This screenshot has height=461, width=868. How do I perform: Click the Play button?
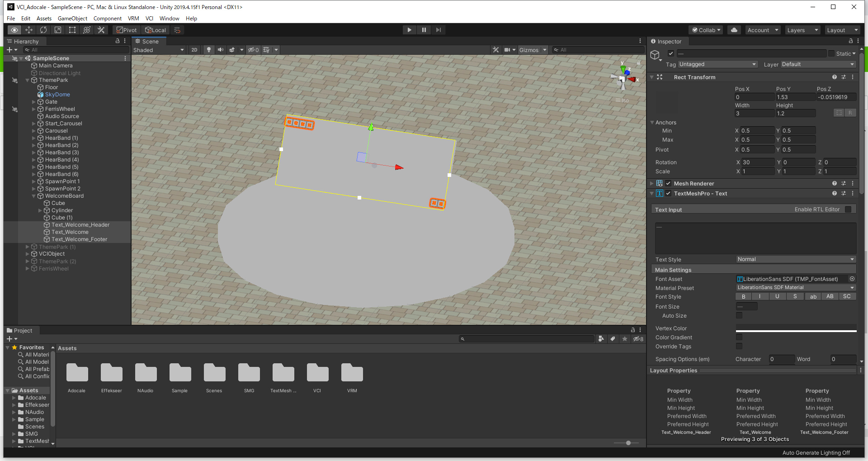click(x=409, y=30)
